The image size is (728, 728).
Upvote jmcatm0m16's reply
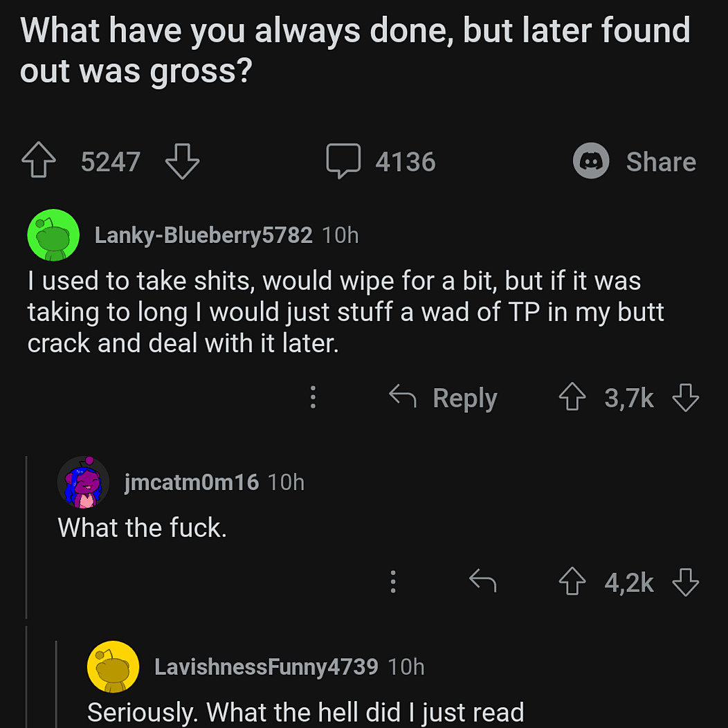[x=572, y=582]
